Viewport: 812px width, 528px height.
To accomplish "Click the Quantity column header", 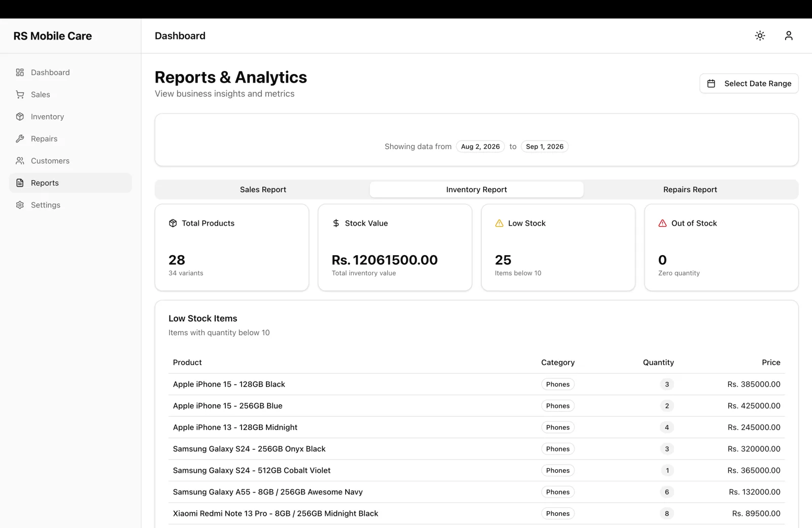I will click(x=658, y=363).
